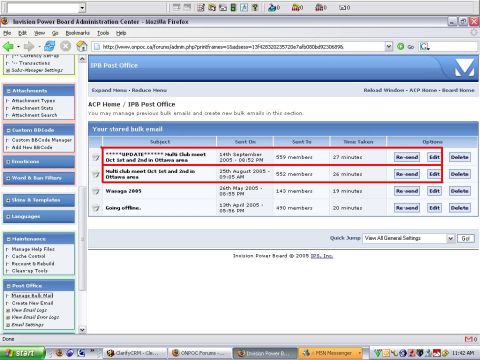Open the Home page icon
The height and width of the screenshot is (360, 480).
click(x=82, y=46)
